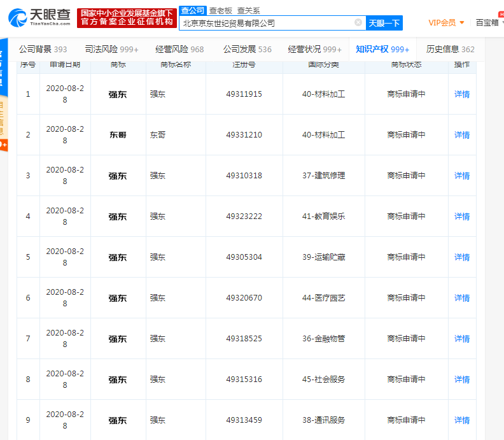This screenshot has height=440, width=504.
Task: Click the TianYanCha logo
Action: 39,18
